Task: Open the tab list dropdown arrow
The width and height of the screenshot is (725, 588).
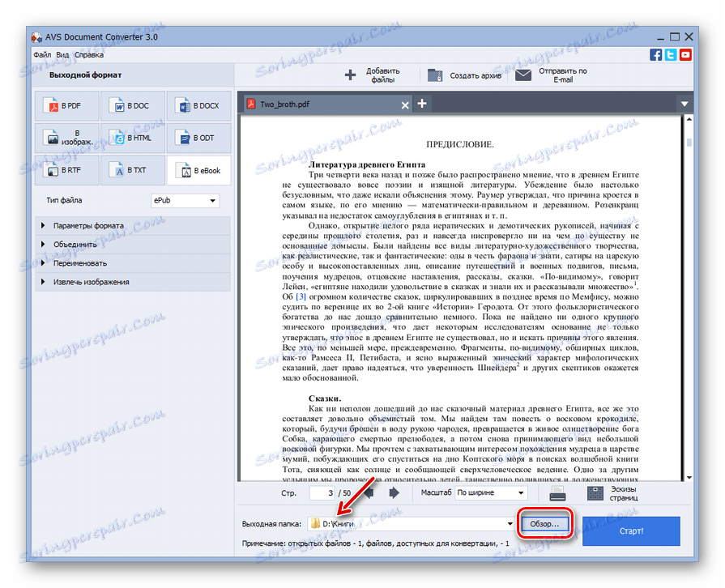Action: point(684,104)
